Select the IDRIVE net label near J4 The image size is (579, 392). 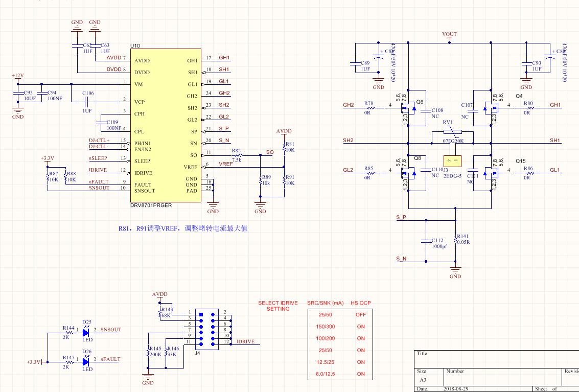click(x=246, y=342)
